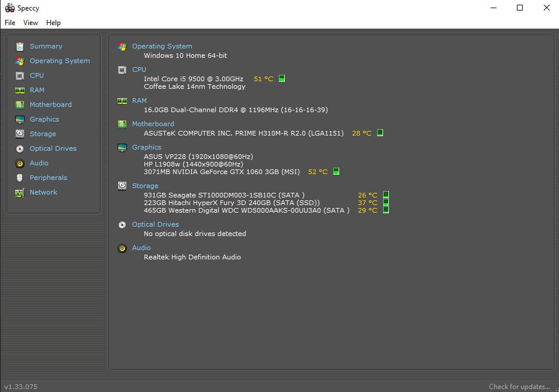Image resolution: width=559 pixels, height=392 pixels.
Task: Click Seagate ST1000DM003 drive entry
Action: (x=224, y=195)
